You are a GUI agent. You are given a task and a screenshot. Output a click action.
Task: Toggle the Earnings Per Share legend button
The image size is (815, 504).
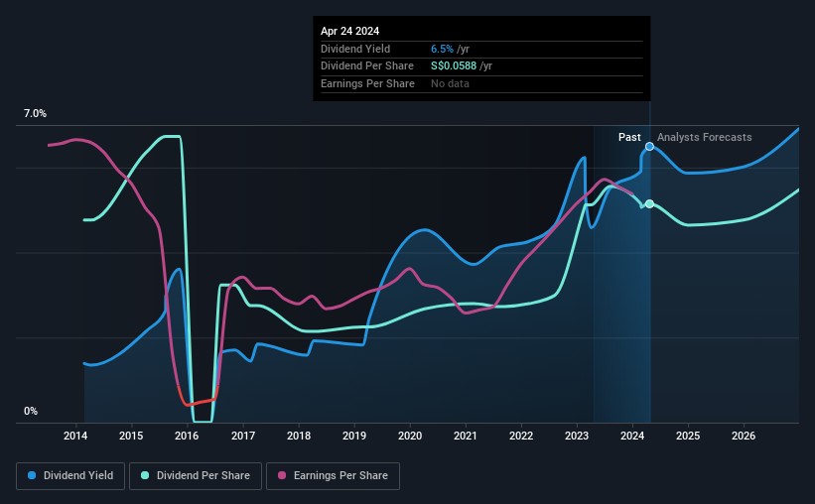(333, 476)
